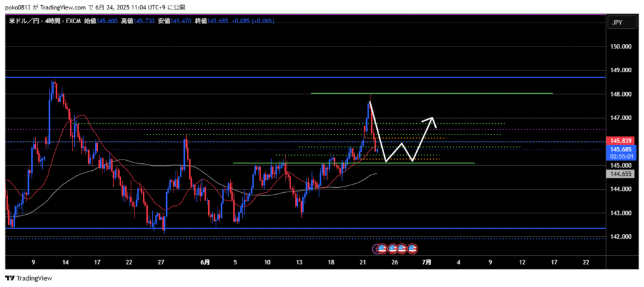
Task: Click the white forecast arrow head
Action: coord(432,119)
